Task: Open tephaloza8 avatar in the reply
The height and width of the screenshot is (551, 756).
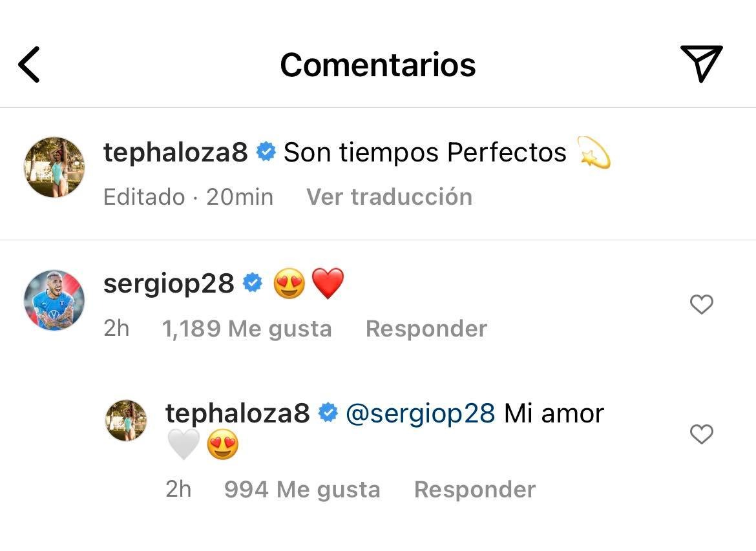Action: (x=126, y=421)
